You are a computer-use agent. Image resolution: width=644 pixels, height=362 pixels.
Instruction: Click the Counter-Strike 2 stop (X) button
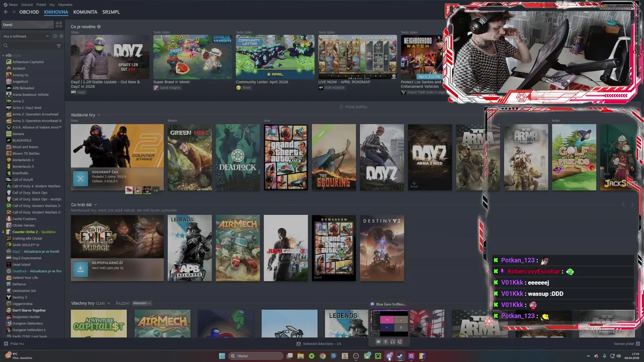point(80,178)
